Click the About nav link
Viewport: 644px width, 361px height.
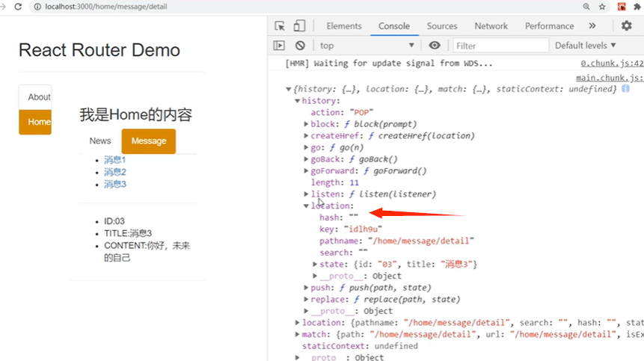[x=35, y=97]
